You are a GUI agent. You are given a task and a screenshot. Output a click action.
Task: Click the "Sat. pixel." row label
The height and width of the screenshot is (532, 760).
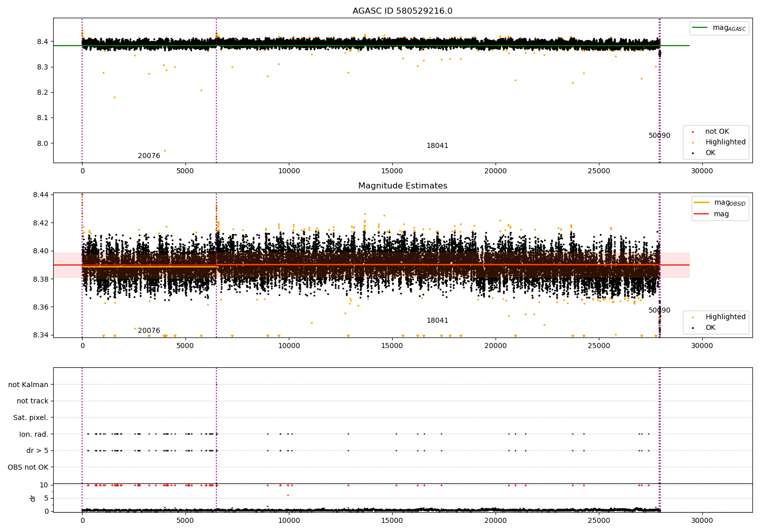pyautogui.click(x=31, y=418)
